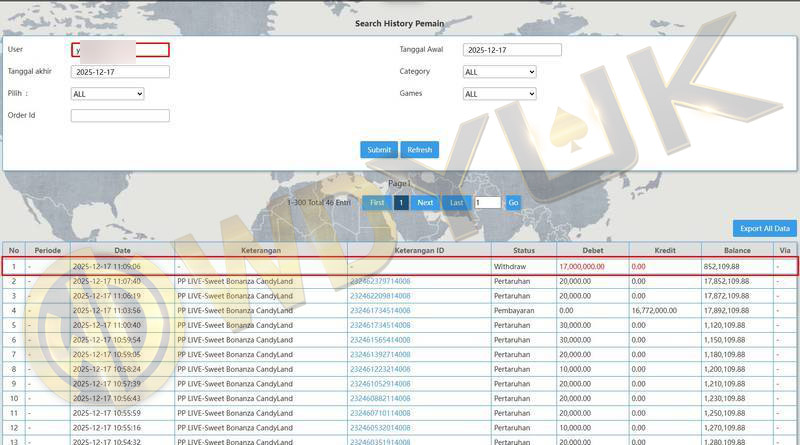Focus the Order Id text field

120,116
